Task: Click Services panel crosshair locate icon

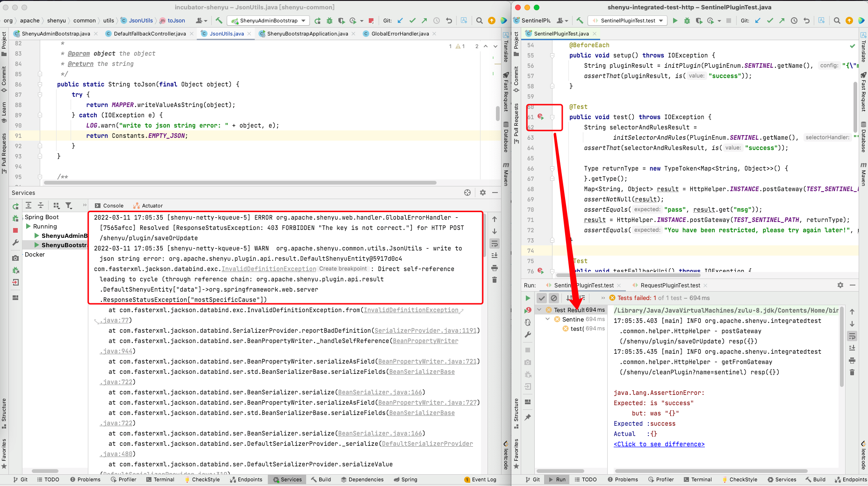Action: coord(467,193)
